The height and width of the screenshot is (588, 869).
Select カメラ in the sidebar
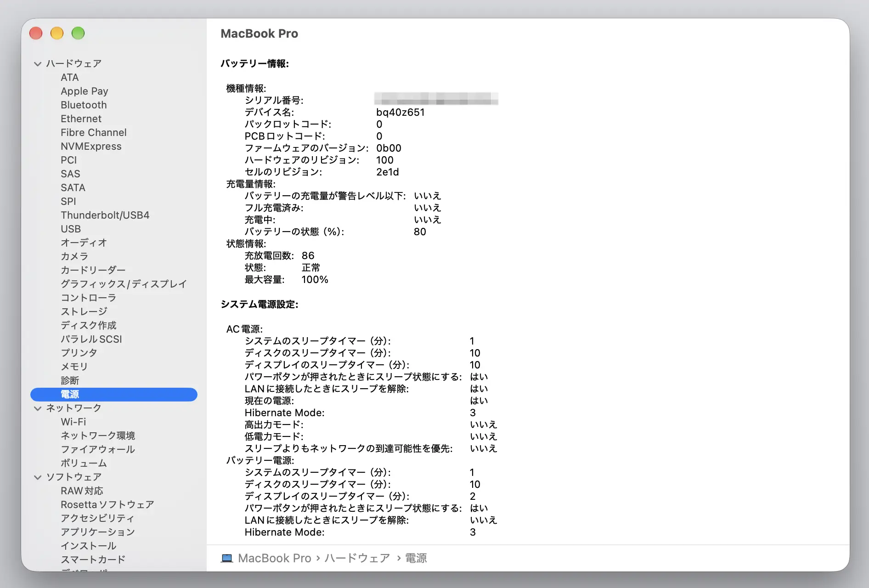click(74, 256)
